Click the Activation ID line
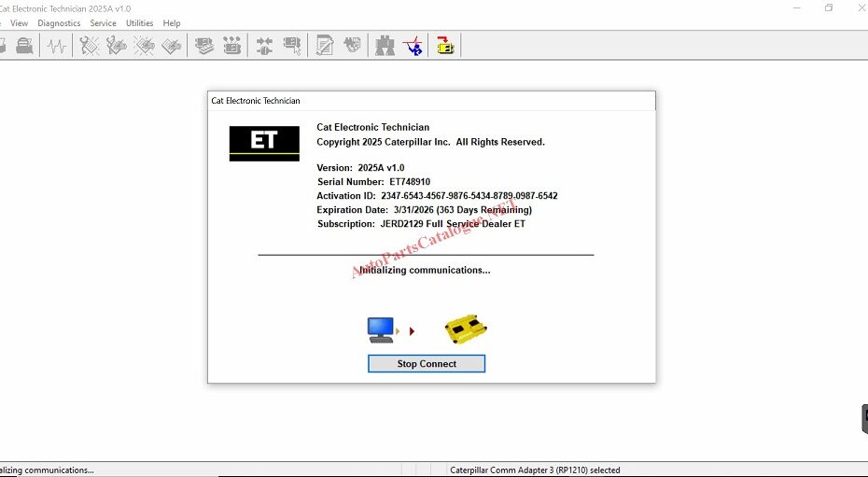Screen dimensions: 868x477 pos(438,196)
